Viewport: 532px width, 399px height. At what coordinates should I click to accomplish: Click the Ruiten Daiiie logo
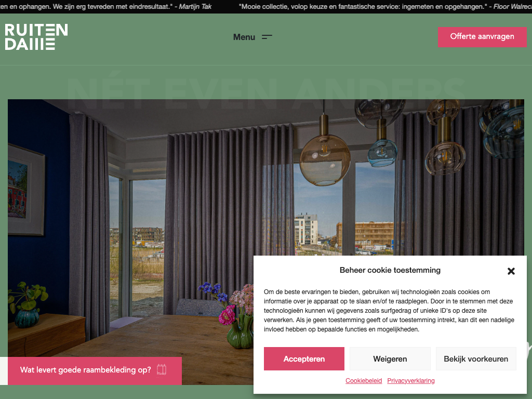pyautogui.click(x=36, y=37)
